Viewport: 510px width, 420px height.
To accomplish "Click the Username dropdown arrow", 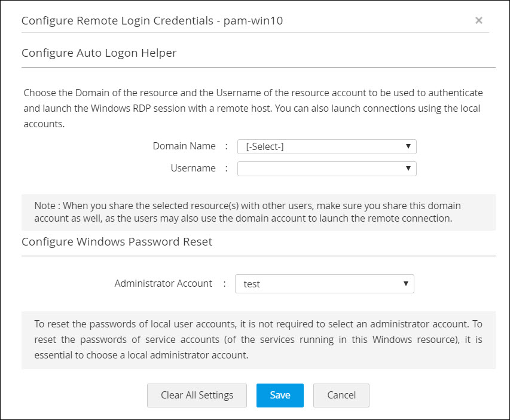I will (408, 169).
